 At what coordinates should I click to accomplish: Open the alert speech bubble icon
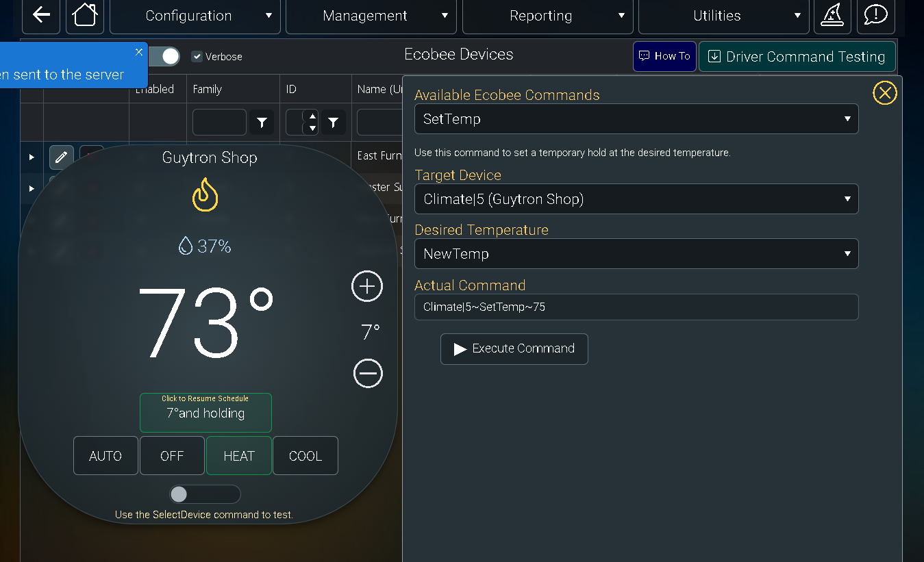tap(876, 16)
